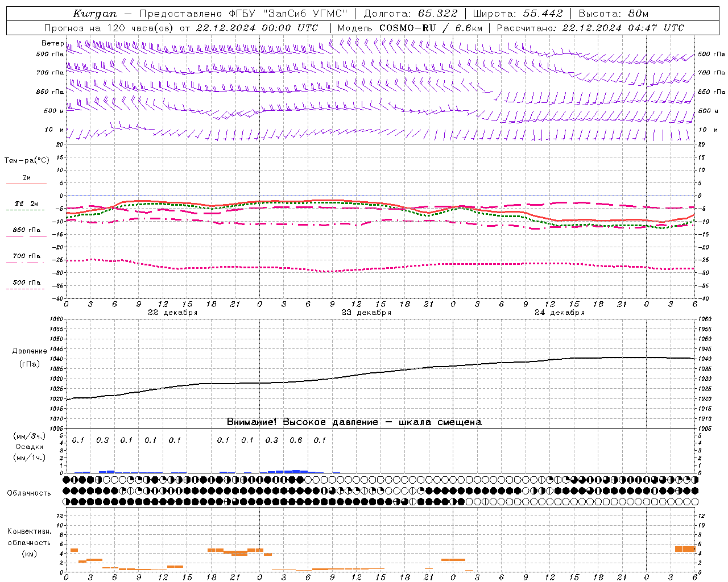Click the "(мм/1ч.)" precipitation unit label
Screen dimensions: 728x582
pyautogui.click(x=29, y=458)
